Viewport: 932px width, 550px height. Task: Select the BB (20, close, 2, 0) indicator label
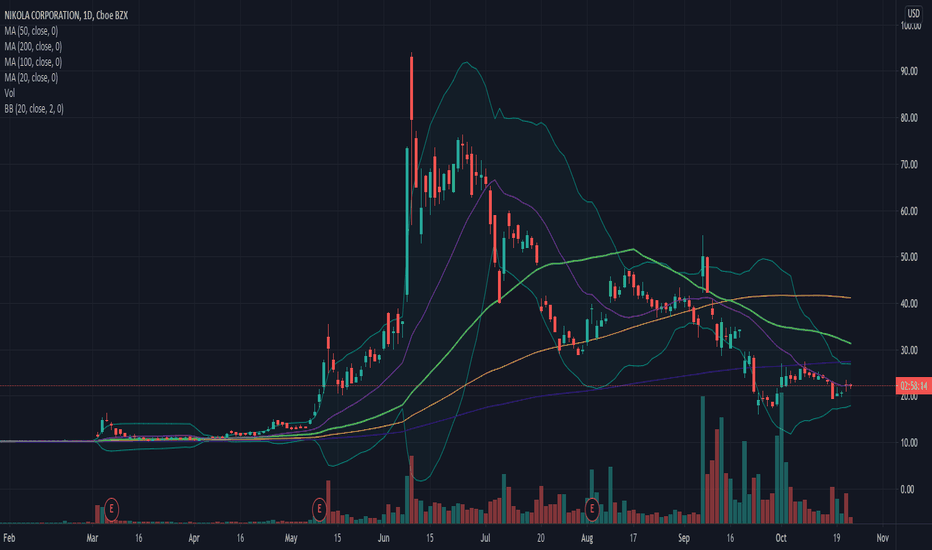pos(34,108)
